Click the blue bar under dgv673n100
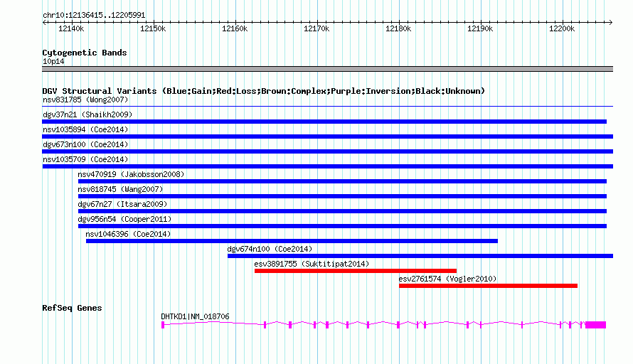This screenshot has height=364, width=633. click(327, 151)
